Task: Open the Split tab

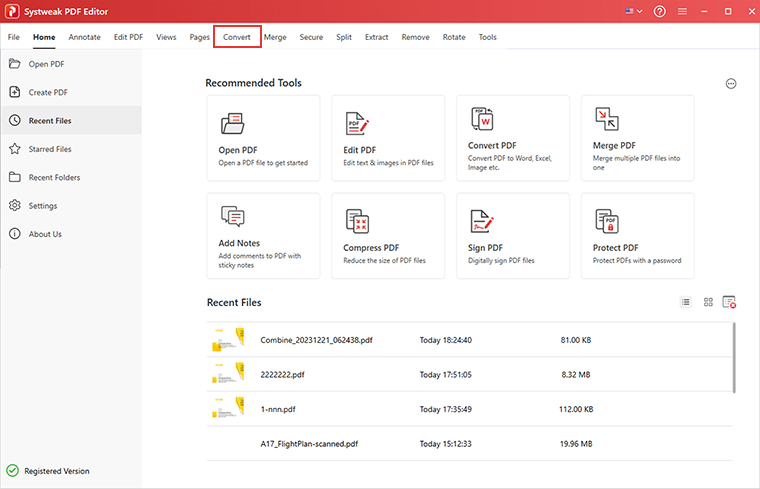Action: (x=344, y=37)
